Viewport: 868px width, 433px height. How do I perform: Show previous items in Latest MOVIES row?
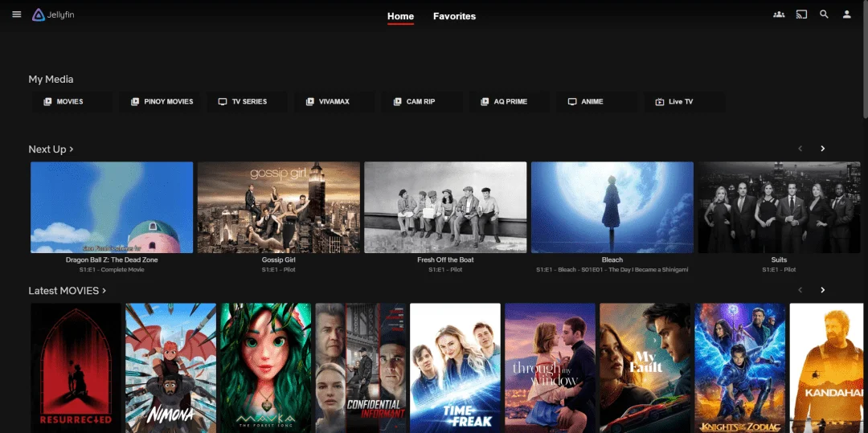coord(800,290)
